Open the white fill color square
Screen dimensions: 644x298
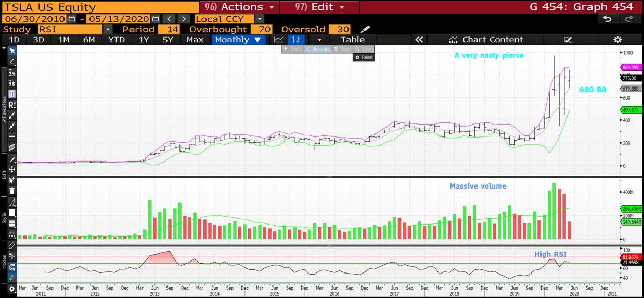click(x=11, y=213)
